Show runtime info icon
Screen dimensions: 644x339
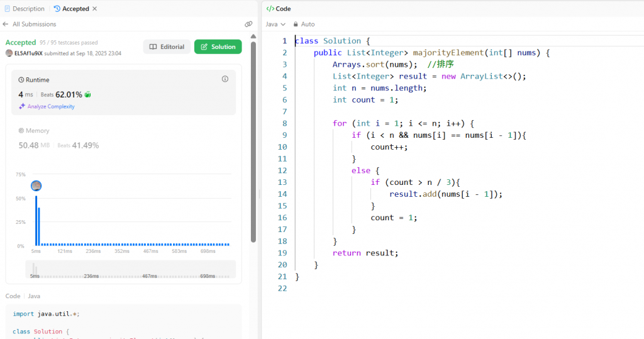(x=225, y=79)
